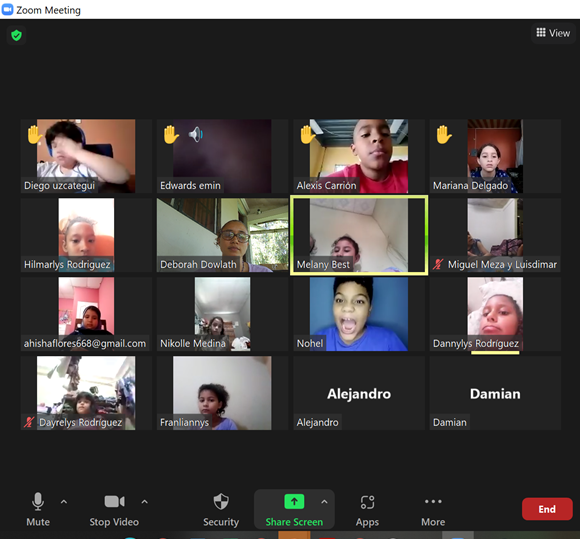
Task: Expand audio options next to Mute
Action: [64, 502]
